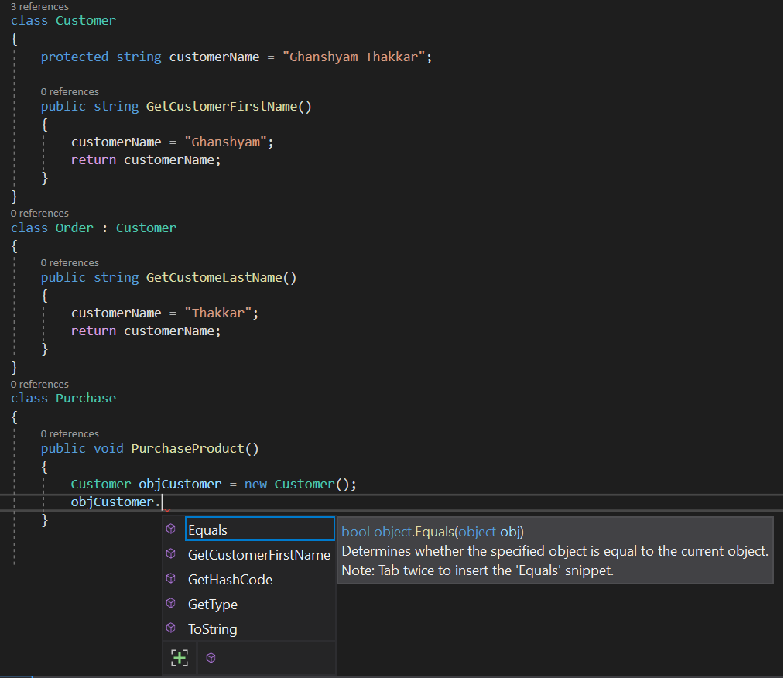784x685 pixels.
Task: Toggle showing items from unimported namespaces
Action: (x=179, y=657)
